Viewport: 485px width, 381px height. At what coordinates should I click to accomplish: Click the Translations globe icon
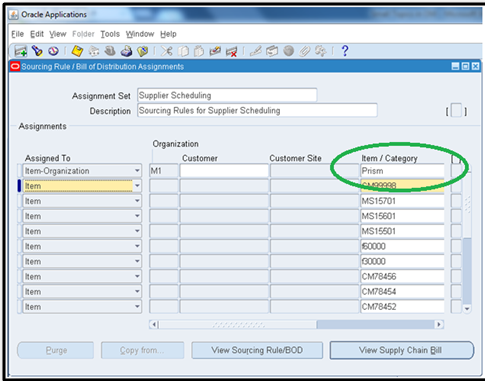(x=288, y=51)
